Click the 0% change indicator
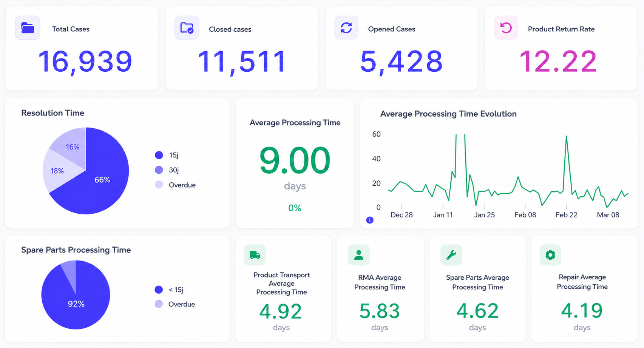This screenshot has width=644, height=348. pyautogui.click(x=295, y=208)
